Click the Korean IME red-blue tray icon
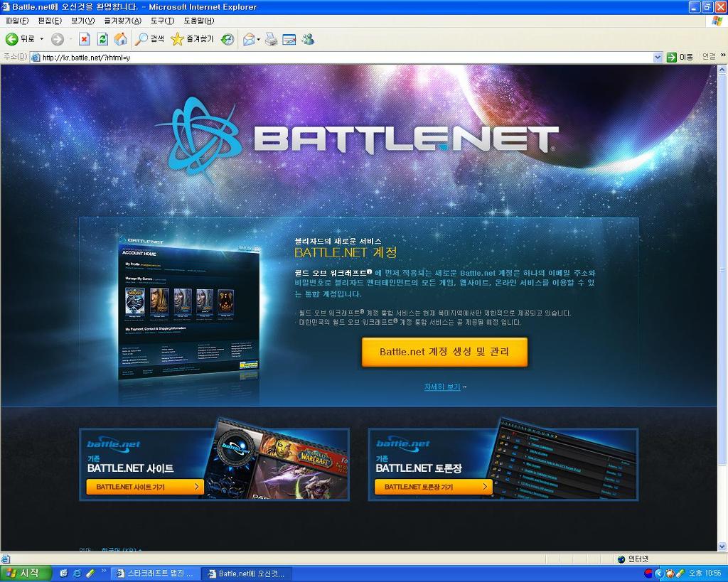Image resolution: width=728 pixels, height=582 pixels. 648,573
